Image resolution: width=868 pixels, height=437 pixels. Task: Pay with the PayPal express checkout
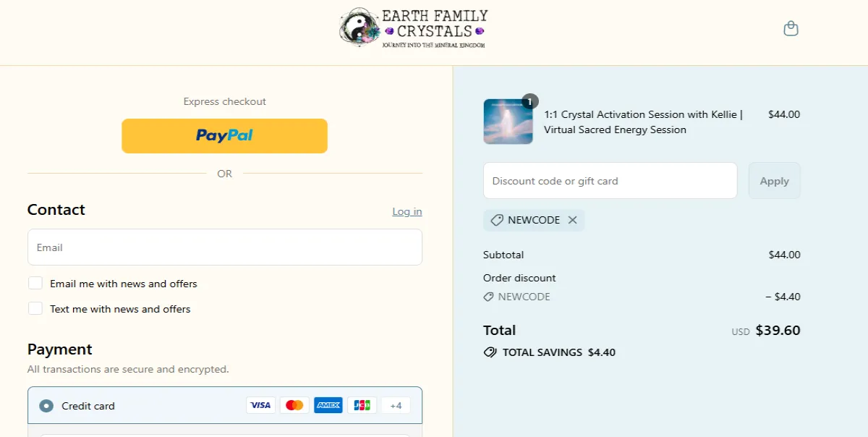(224, 135)
